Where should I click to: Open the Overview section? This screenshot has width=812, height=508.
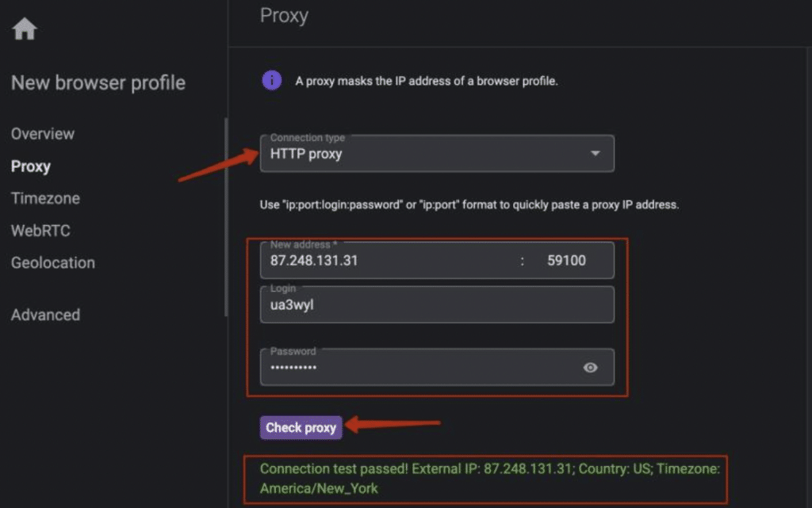click(x=43, y=134)
